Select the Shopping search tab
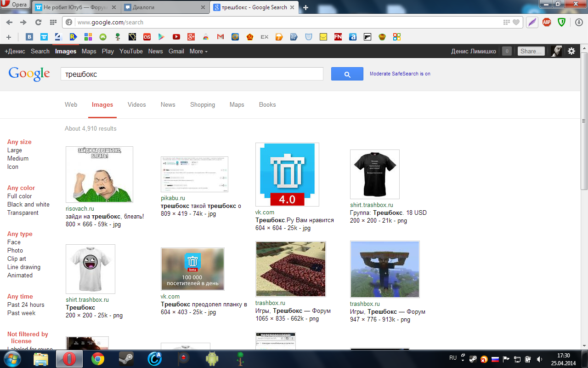The image size is (588, 368). point(203,104)
